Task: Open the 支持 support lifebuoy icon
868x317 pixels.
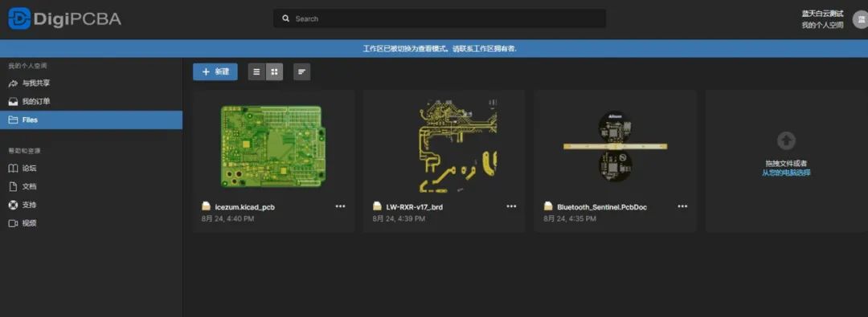Action: 14,205
